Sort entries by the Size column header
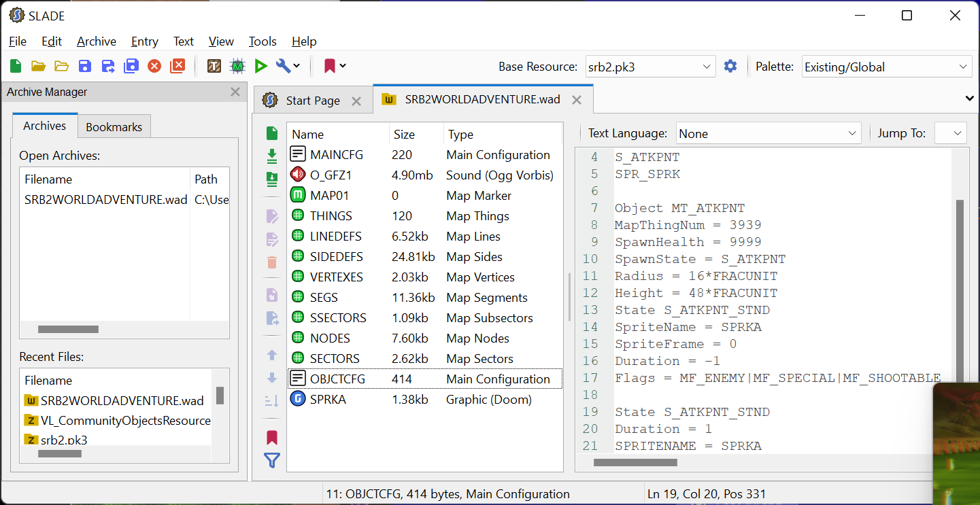 click(416, 135)
